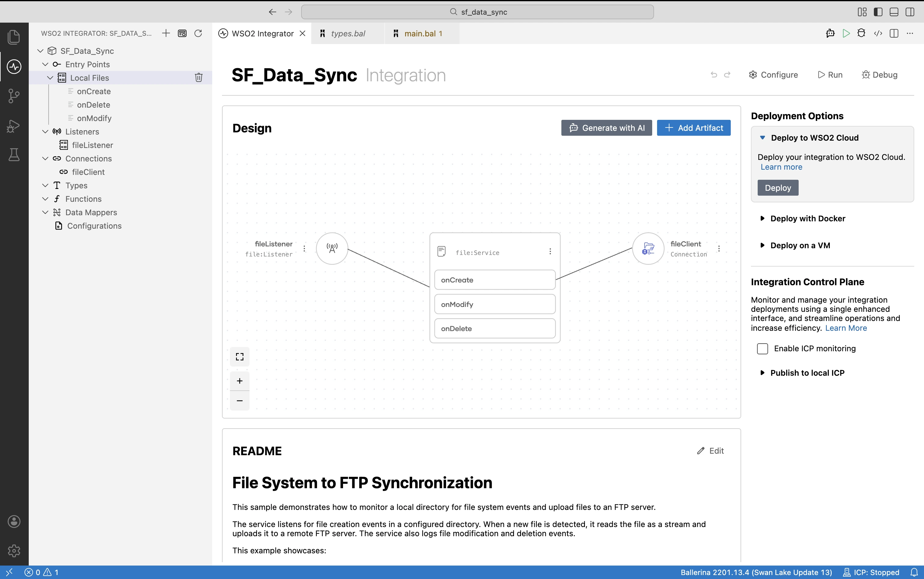Open Learn More link for ICP

[846, 328]
